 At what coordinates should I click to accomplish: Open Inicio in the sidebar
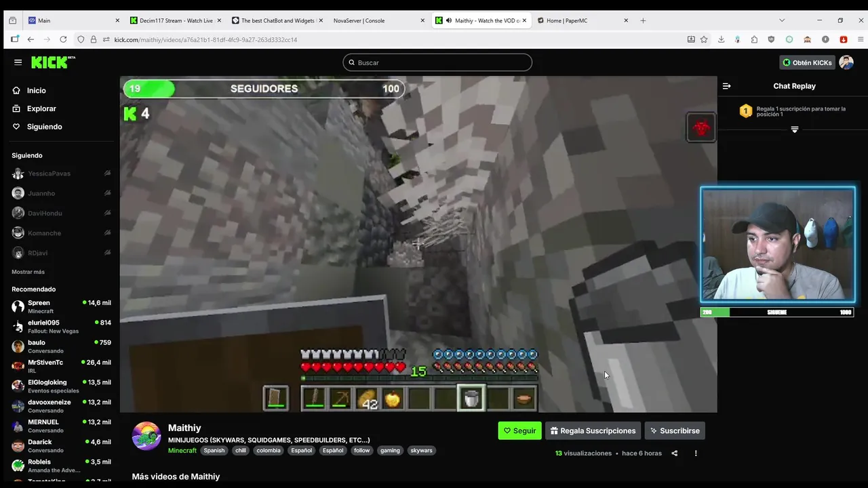(36, 90)
